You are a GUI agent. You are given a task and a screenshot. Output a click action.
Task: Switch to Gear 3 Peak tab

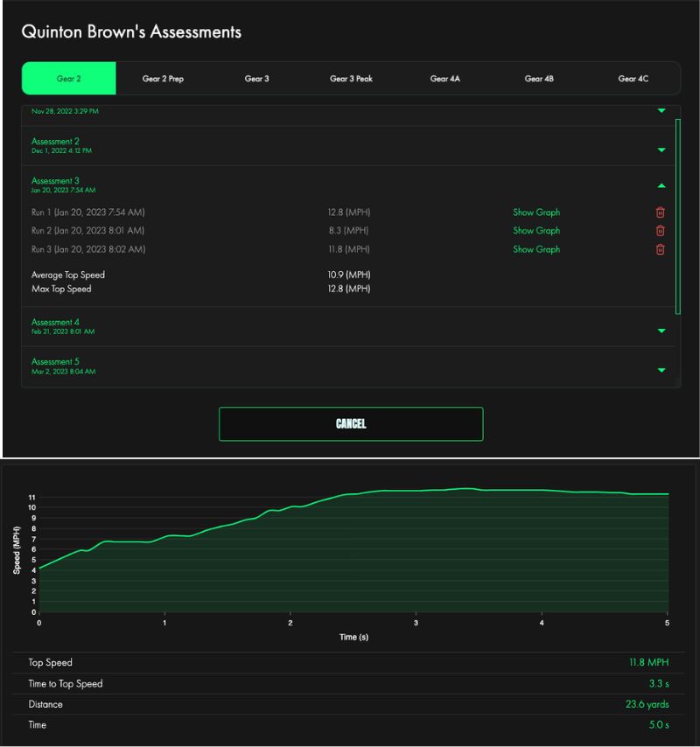pos(351,79)
